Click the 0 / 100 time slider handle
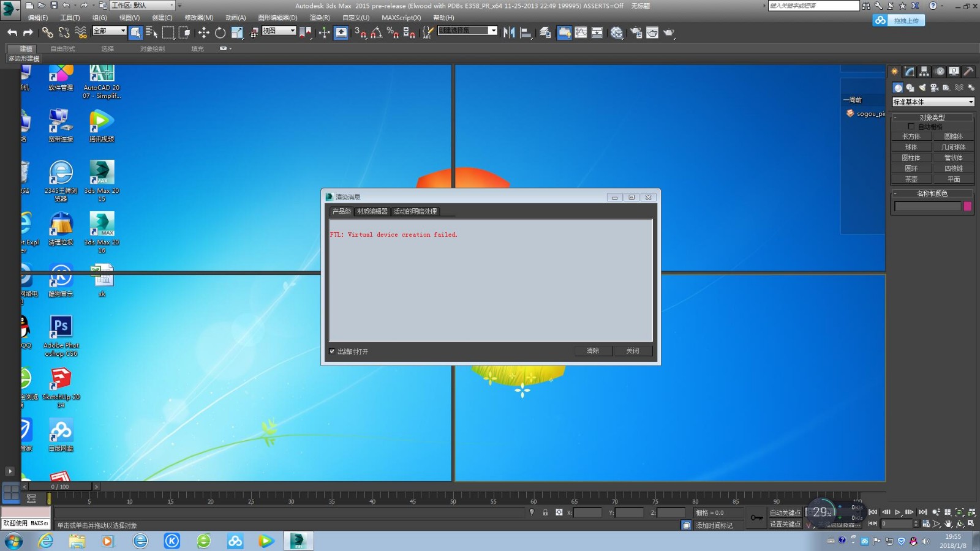980x551 pixels. point(60,487)
